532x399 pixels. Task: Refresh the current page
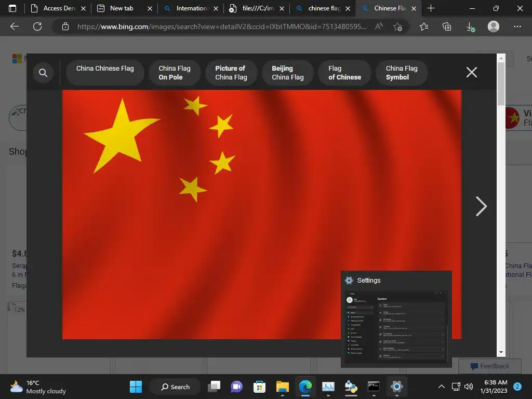[x=37, y=26]
